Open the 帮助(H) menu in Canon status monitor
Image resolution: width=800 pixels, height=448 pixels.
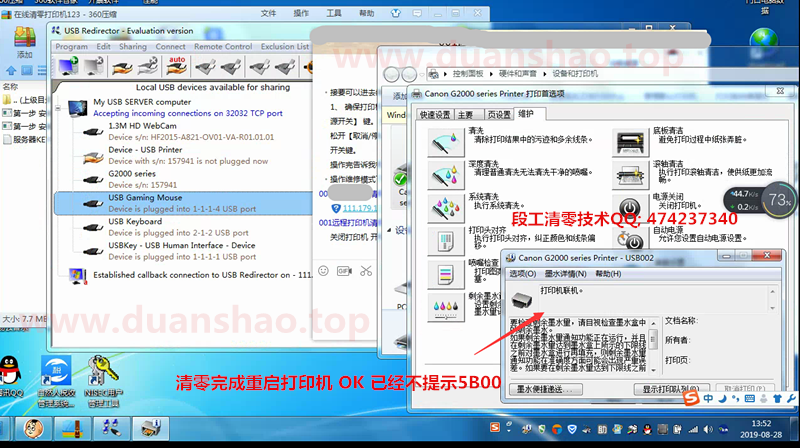point(608,274)
